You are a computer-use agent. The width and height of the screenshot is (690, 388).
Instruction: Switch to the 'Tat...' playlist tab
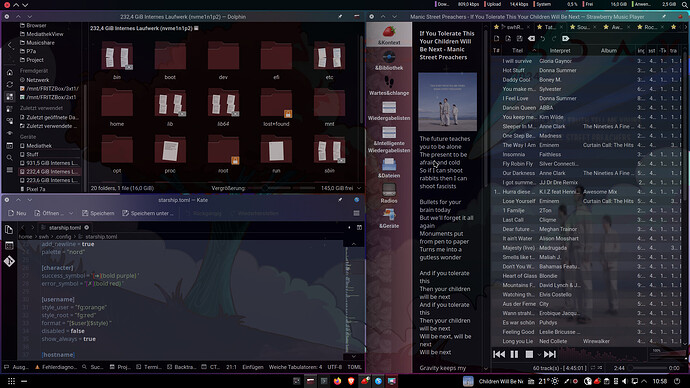[x=550, y=27]
